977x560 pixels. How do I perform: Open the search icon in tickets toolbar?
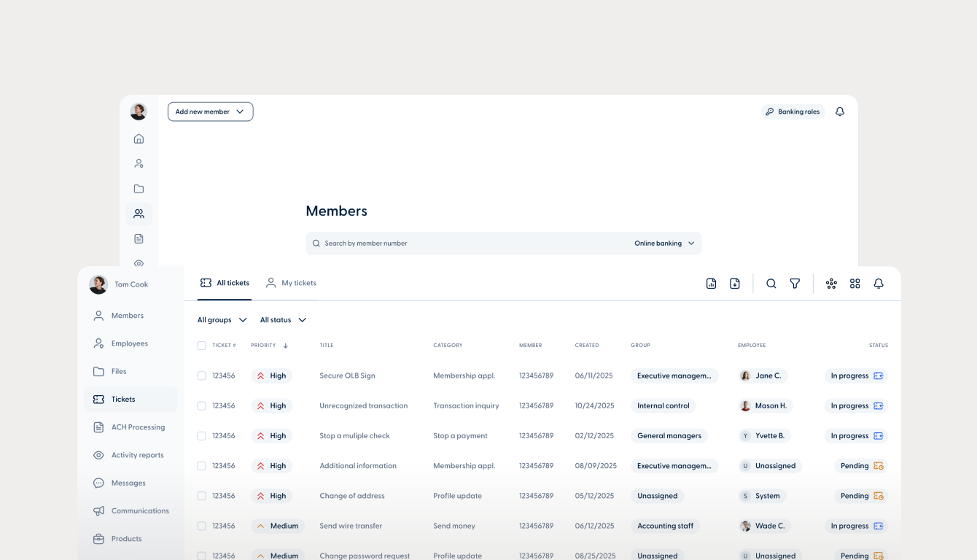[x=771, y=284]
